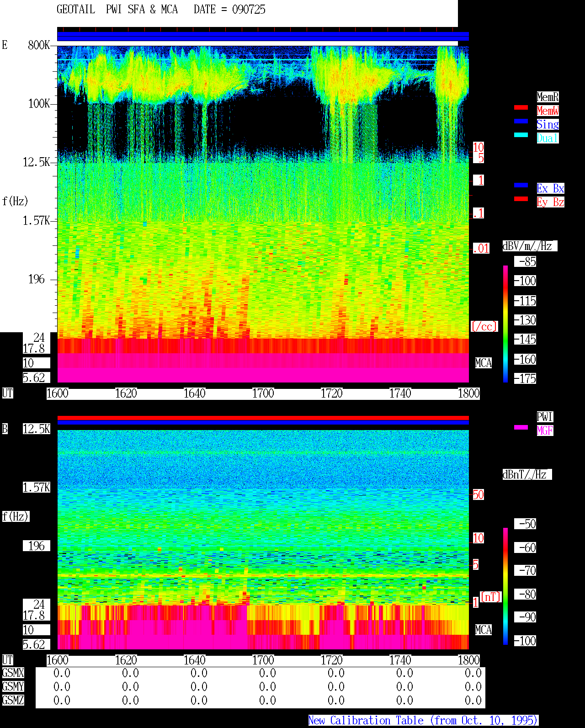
Task: Click the blue mode bar above E spectrogram
Action: [263, 37]
